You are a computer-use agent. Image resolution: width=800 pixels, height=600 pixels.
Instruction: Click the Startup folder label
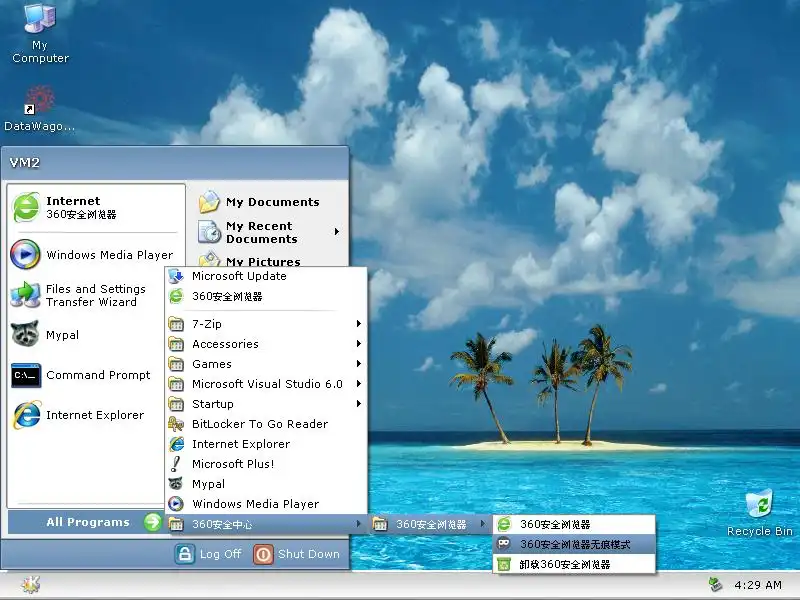[213, 404]
